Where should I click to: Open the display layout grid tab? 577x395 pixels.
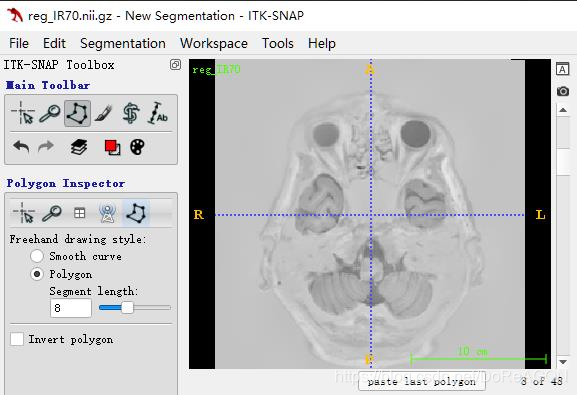79,213
